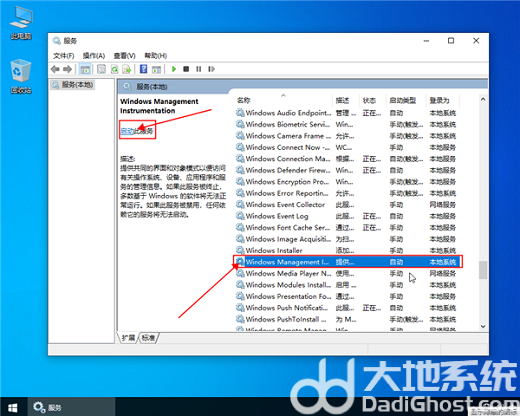520x416 pixels.
Task: Click the Refresh toolbar icon
Action: coord(114,69)
